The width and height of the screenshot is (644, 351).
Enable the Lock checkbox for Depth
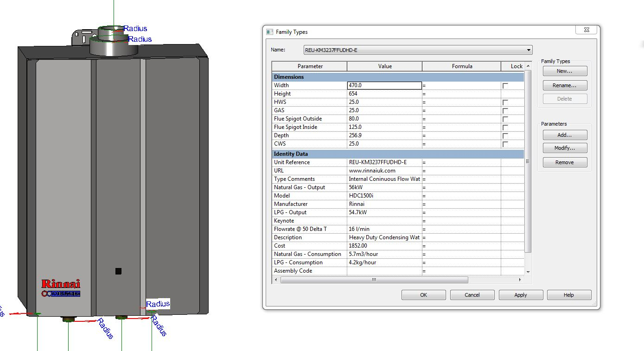(505, 136)
